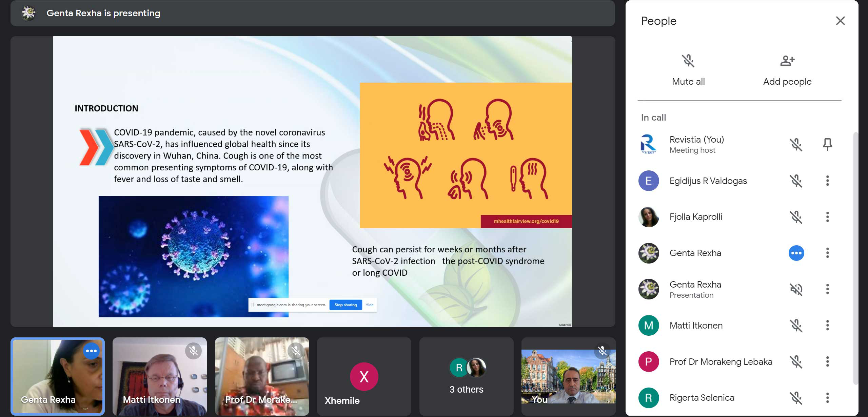Click the Mute all microphone icon
The height and width of the screenshot is (417, 868).
pos(688,61)
